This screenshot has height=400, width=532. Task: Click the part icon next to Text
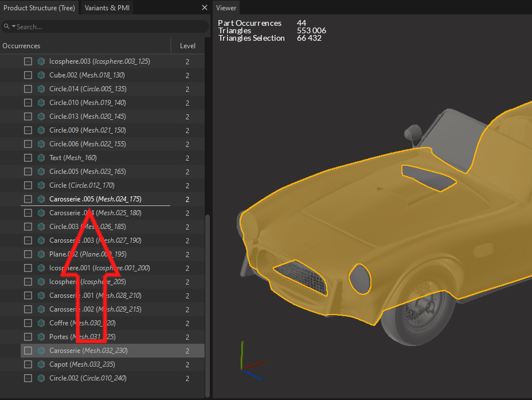(x=41, y=158)
